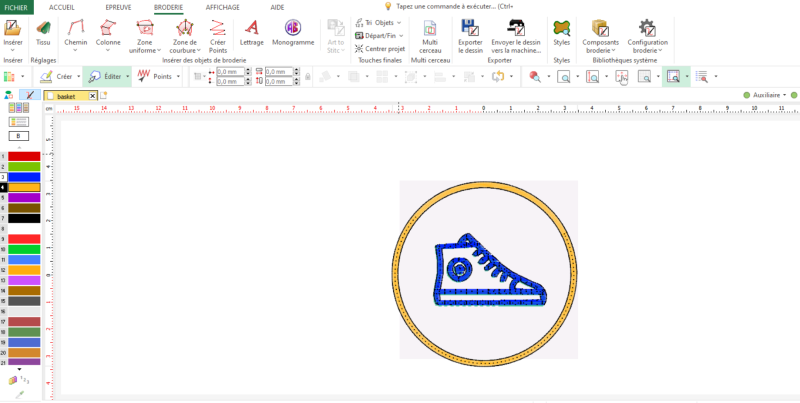The width and height of the screenshot is (800, 403).
Task: Toggle the Éditer mode button
Action: (x=108, y=76)
